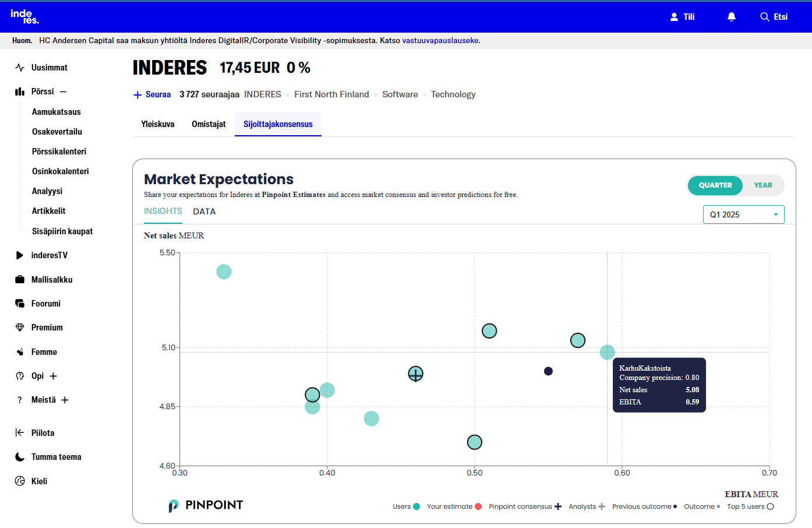
Task: Click the First North Finland tag
Action: (x=331, y=94)
